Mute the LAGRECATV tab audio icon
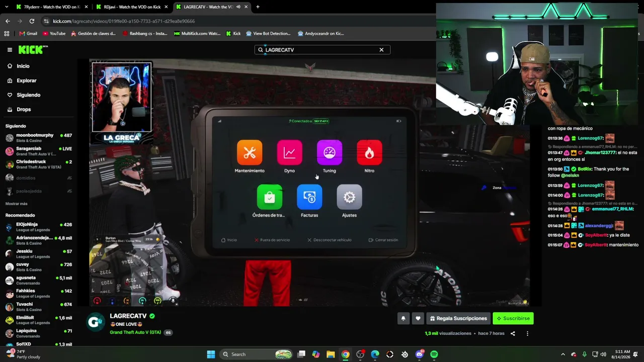 pyautogui.click(x=238, y=7)
